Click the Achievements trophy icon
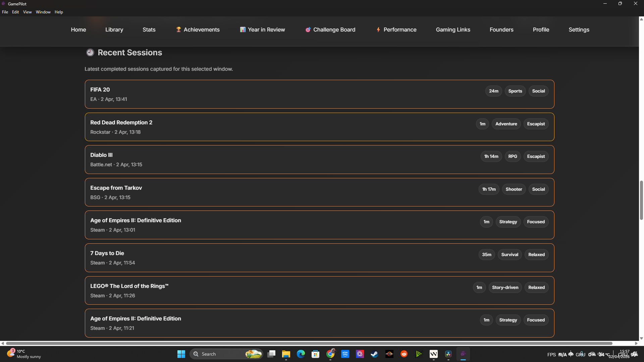This screenshot has height=362, width=644. (178, 29)
